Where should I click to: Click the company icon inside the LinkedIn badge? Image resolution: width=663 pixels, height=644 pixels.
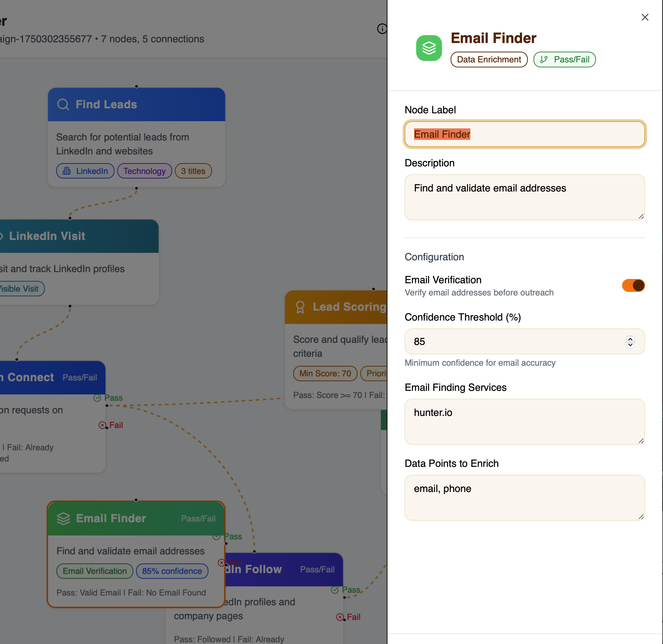tap(66, 171)
